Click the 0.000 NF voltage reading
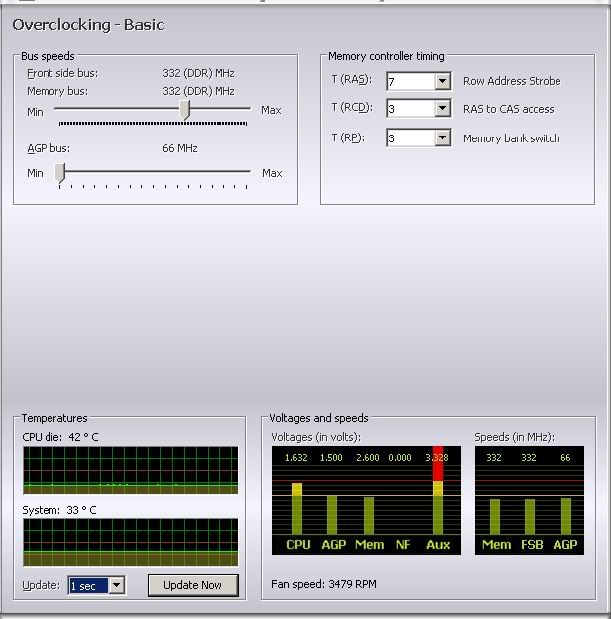Image resolution: width=611 pixels, height=619 pixels. point(400,458)
